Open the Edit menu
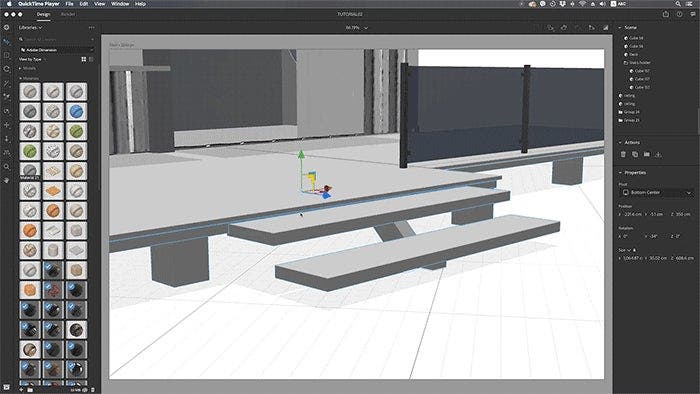700x394 pixels. point(84,4)
